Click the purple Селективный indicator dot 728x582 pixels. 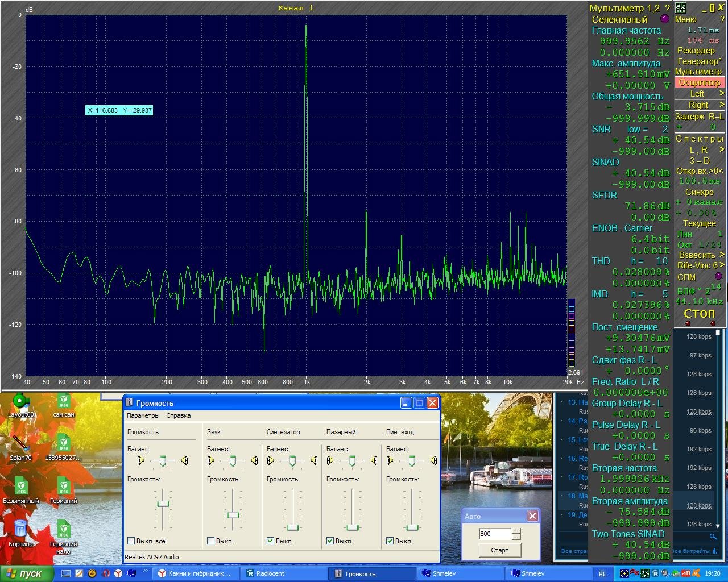(664, 19)
